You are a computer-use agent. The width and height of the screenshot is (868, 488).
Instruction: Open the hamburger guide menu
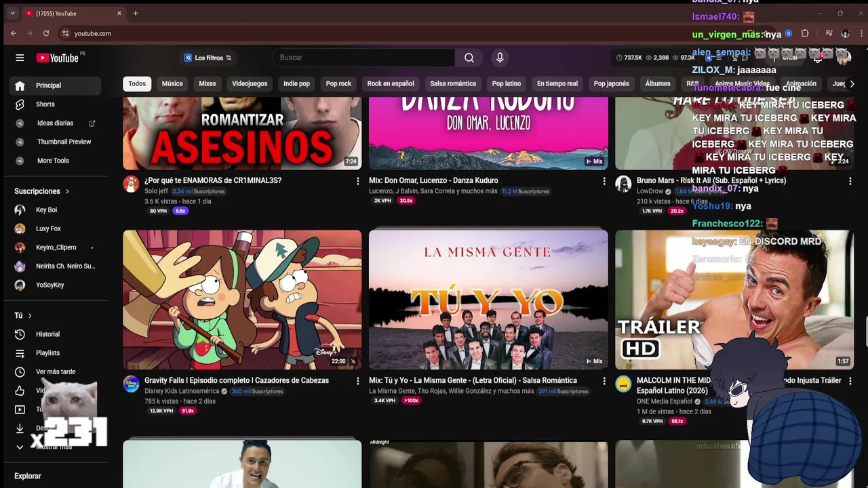[x=20, y=58]
